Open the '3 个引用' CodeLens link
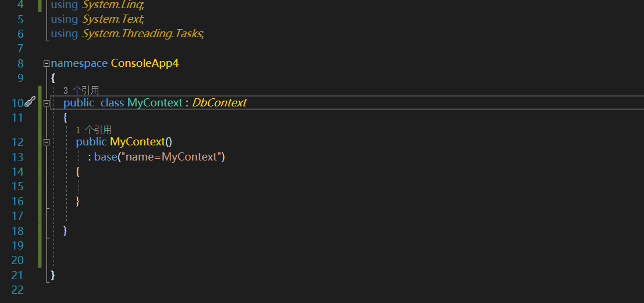 (x=81, y=91)
